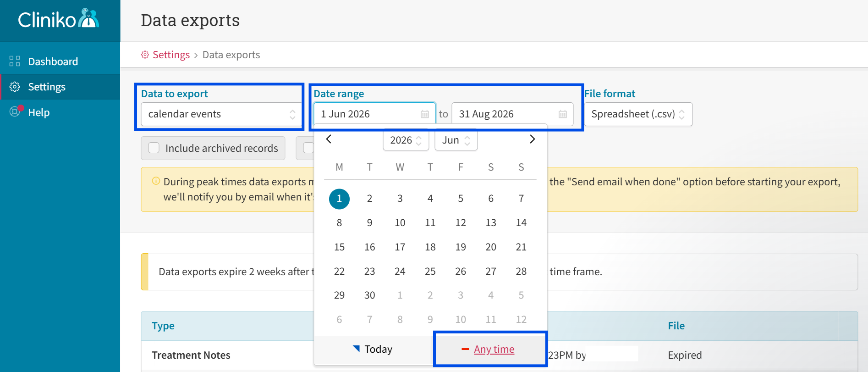
Task: Click the start date field 1 Jun 2026
Action: [x=374, y=114]
